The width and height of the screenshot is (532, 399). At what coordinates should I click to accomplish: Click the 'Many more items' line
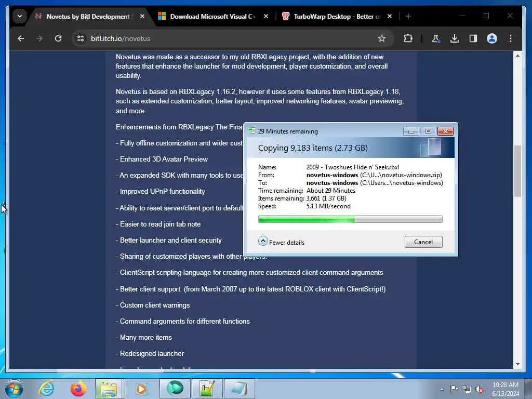(x=144, y=338)
